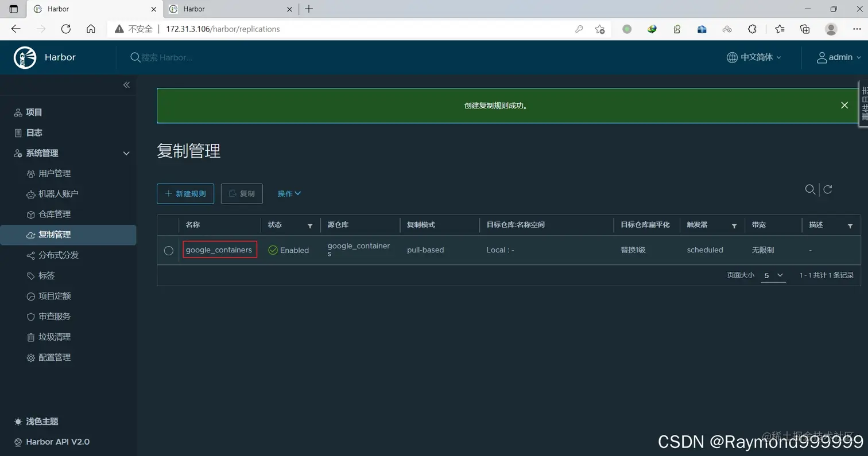Screen dimensions: 868x456
Task: Click the 名称 column header
Action: pos(193,225)
